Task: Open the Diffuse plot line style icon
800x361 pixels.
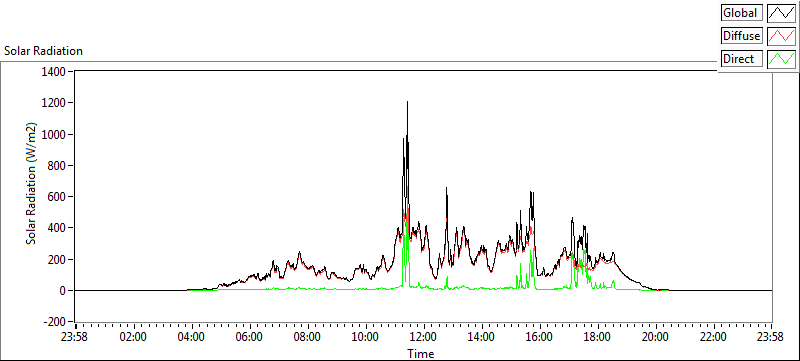Action: [781, 36]
